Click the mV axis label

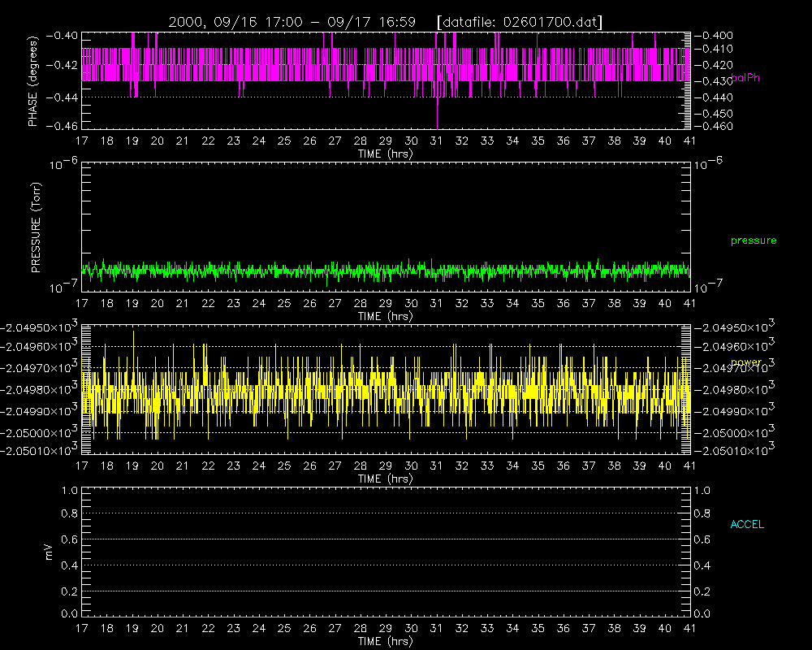49,552
